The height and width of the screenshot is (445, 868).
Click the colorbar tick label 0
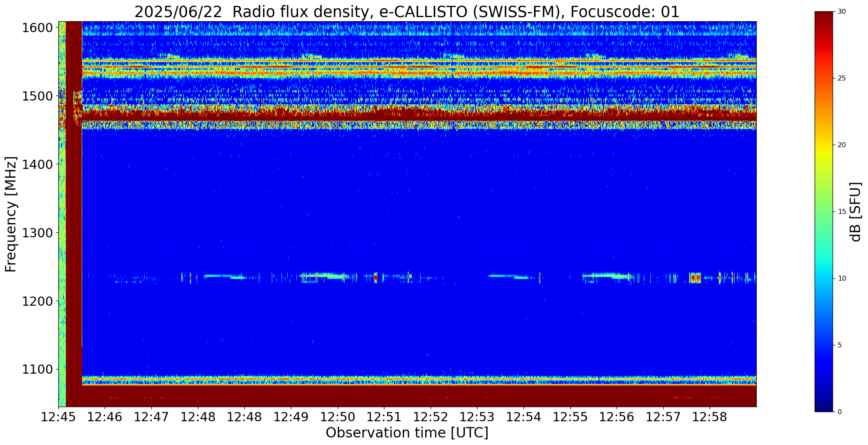click(x=840, y=412)
